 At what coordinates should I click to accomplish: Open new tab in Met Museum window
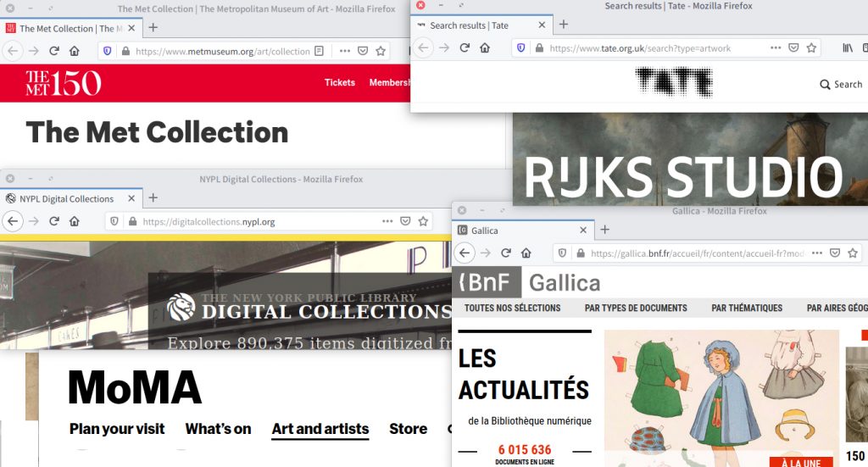click(153, 28)
